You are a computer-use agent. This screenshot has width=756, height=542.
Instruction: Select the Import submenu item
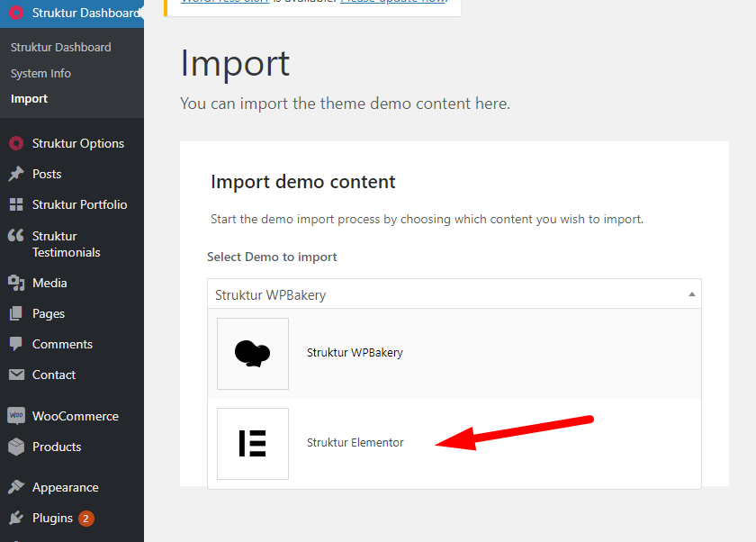pos(29,98)
